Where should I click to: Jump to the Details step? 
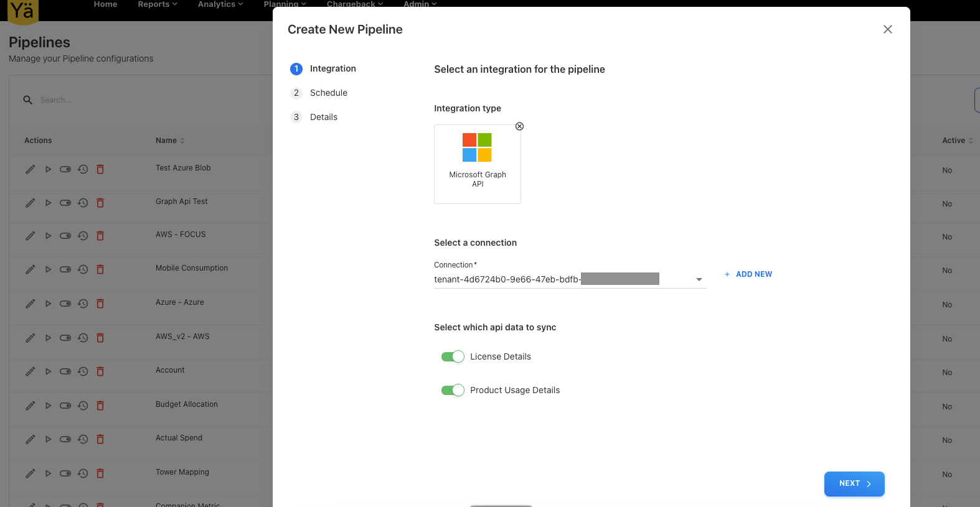[x=323, y=117]
